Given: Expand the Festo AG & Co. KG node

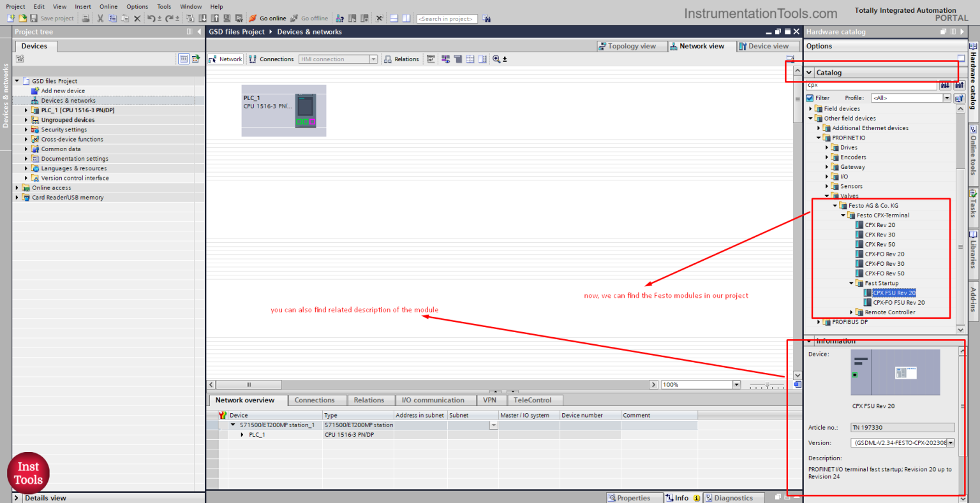Looking at the screenshot, I should coord(835,205).
